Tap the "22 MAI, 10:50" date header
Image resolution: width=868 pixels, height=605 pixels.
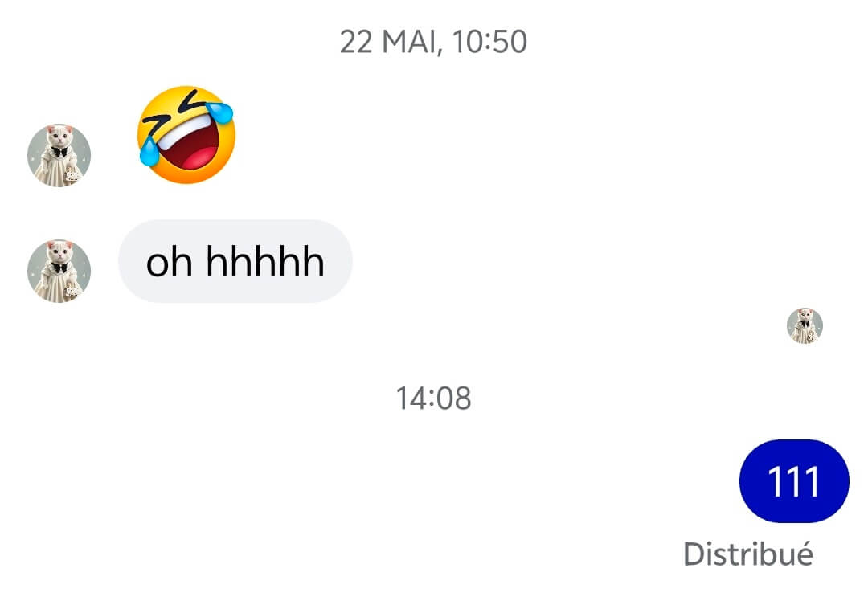[433, 42]
